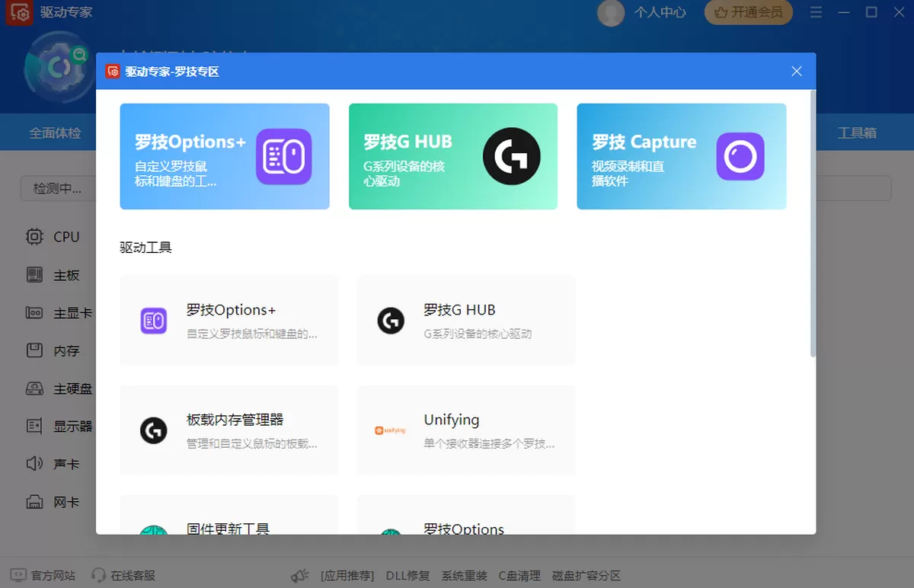914x588 pixels.
Task: Click the monitor icon beside 官方网站
Action: coord(18,575)
